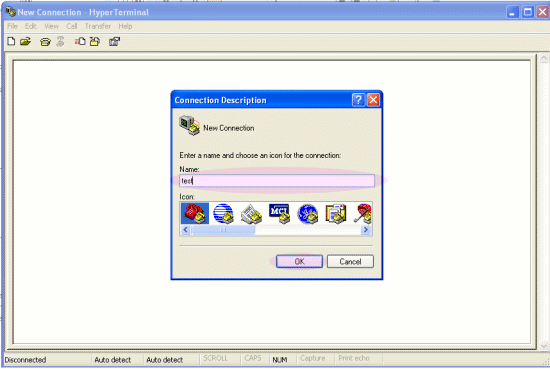Choose the blue striped globe icon

[x=223, y=213]
